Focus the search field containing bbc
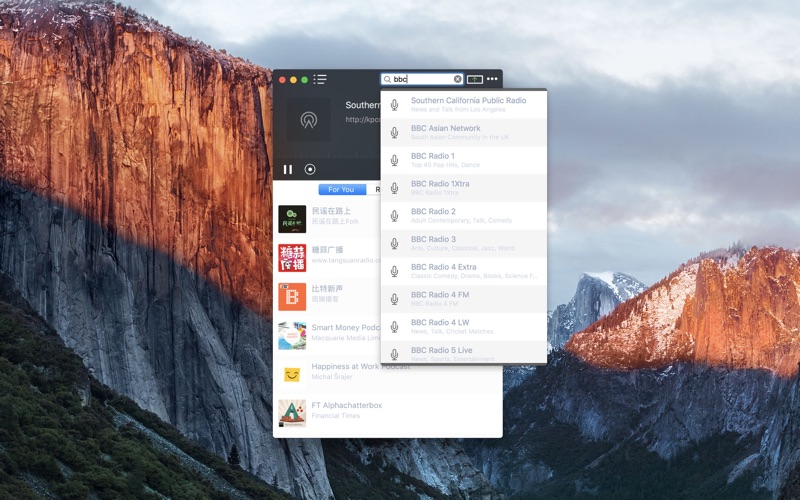This screenshot has height=500, width=800. point(422,79)
